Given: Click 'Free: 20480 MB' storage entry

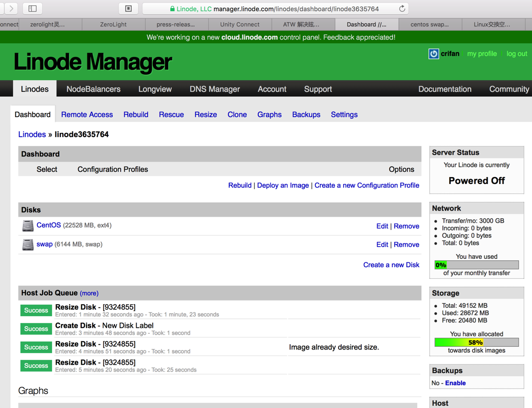Looking at the screenshot, I should point(465,320).
